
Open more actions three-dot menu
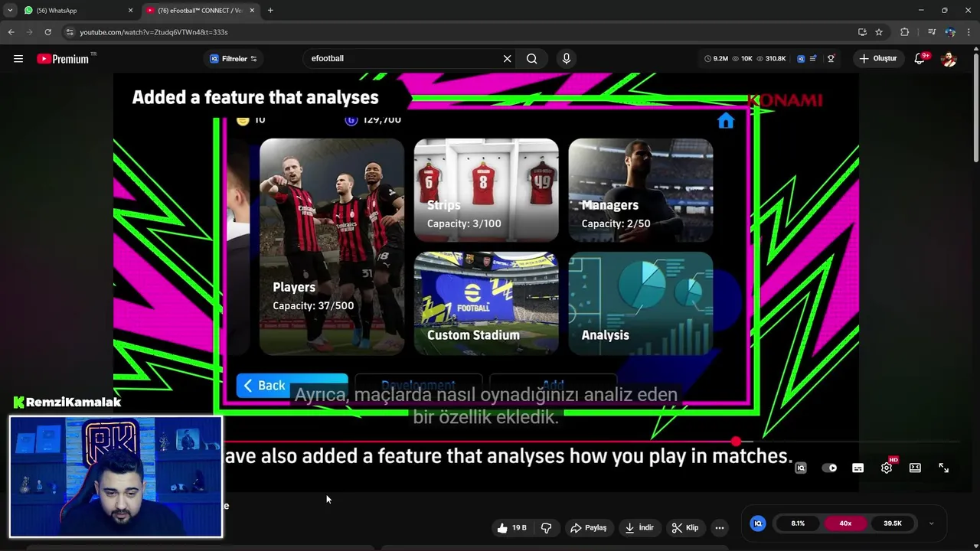720,527
